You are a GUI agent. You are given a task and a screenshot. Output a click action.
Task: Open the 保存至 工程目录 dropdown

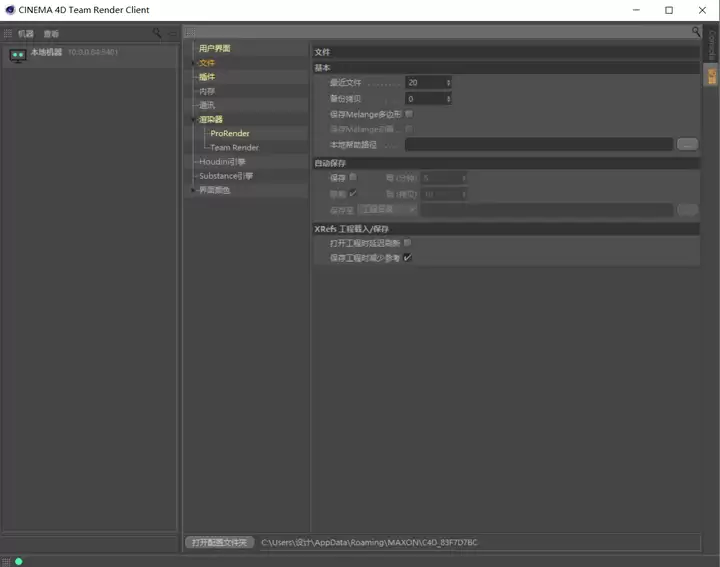387,209
